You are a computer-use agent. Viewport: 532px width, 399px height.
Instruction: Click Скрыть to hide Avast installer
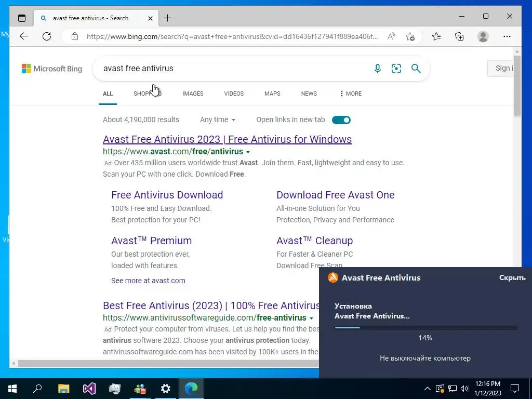(x=512, y=277)
